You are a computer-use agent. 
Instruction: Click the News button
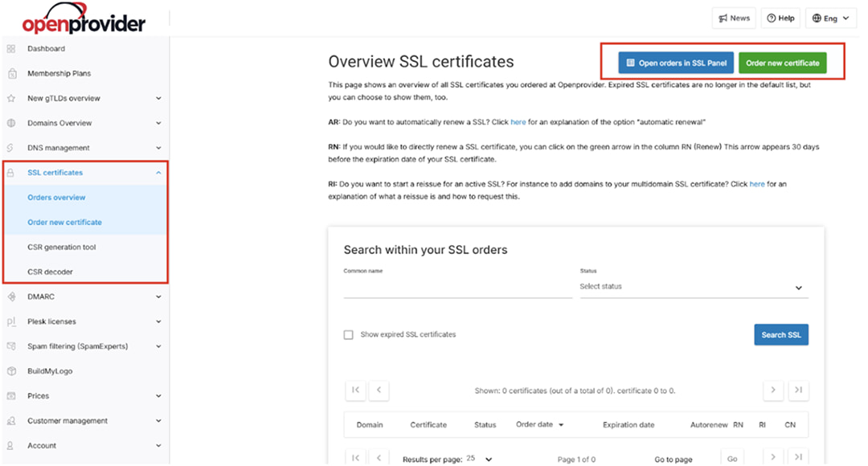point(734,18)
